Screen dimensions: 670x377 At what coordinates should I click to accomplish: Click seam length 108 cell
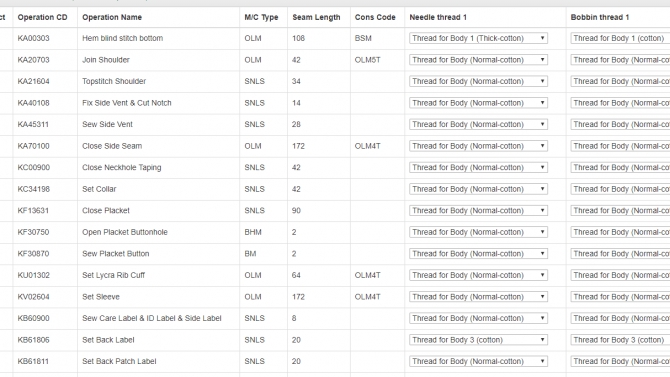click(x=298, y=38)
